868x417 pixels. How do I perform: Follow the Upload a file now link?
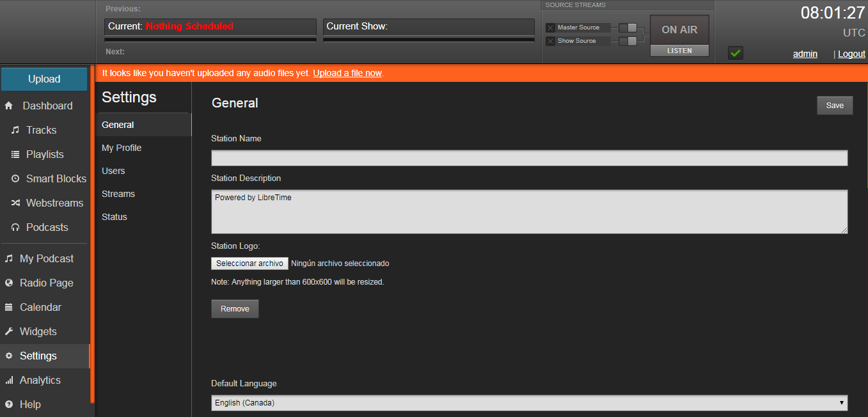pyautogui.click(x=347, y=73)
